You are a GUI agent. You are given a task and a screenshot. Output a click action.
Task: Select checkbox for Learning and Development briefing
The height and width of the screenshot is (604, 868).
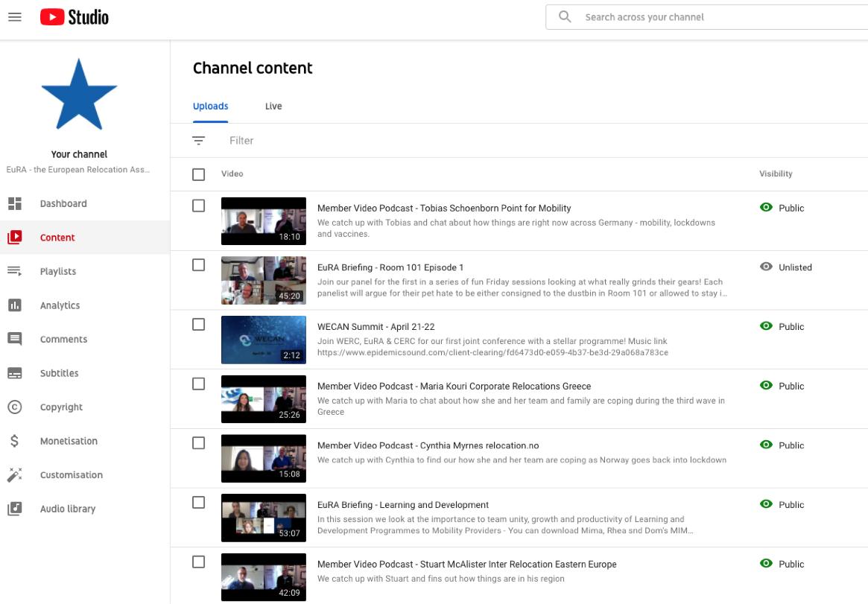pyautogui.click(x=198, y=502)
